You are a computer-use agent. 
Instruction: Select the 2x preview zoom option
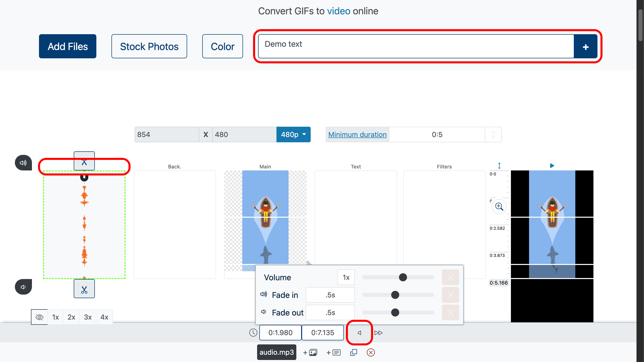(x=71, y=317)
